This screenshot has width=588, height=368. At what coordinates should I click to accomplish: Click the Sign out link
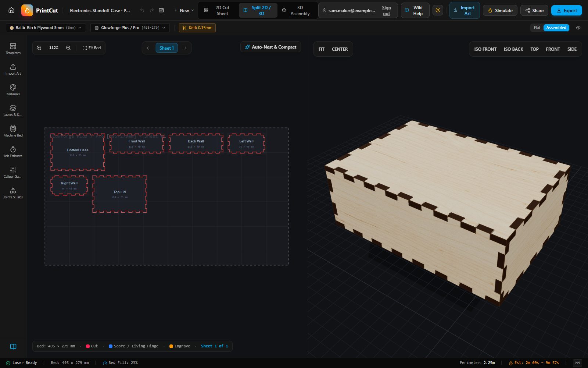click(x=386, y=10)
